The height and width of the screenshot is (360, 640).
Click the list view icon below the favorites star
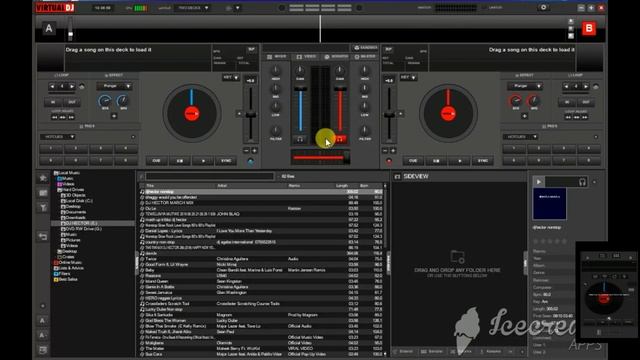(x=43, y=193)
